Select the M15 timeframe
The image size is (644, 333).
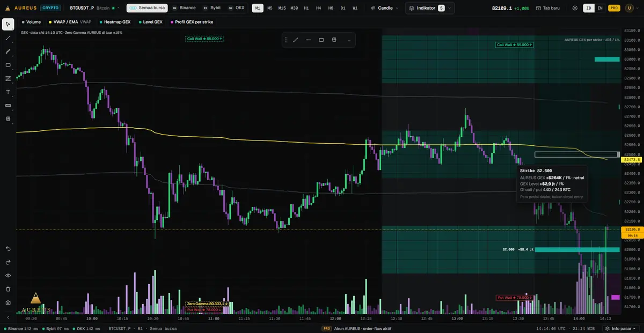tap(282, 8)
